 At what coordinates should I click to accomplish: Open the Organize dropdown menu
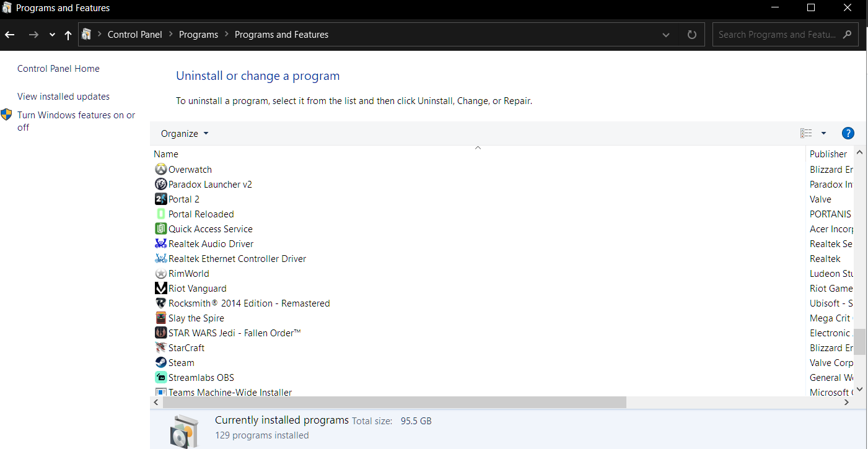[185, 134]
